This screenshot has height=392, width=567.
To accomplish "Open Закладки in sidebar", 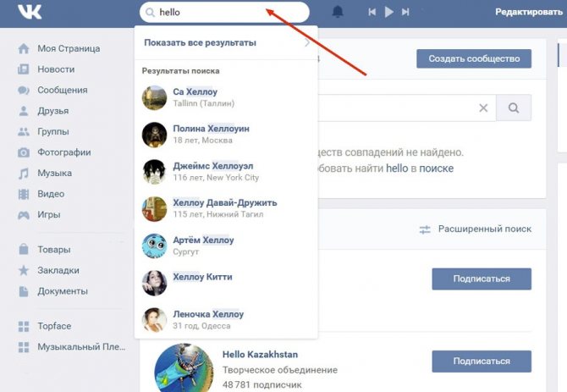I will click(58, 270).
